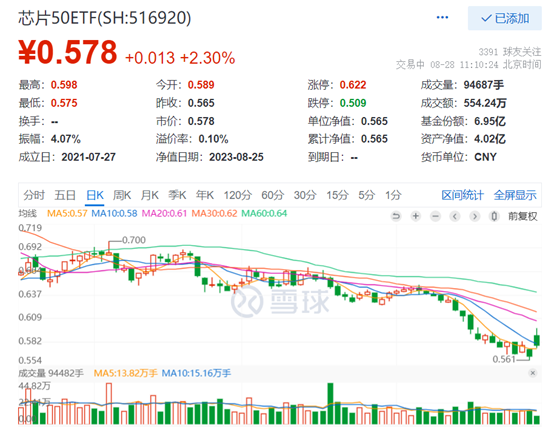
Task: Switch to the 60分 chart tab
Action: [x=272, y=195]
